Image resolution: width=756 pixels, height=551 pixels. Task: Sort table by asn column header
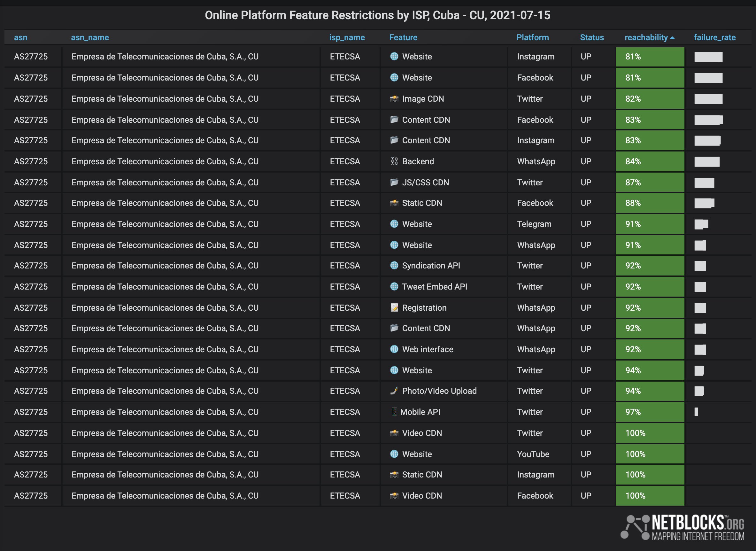pos(21,37)
